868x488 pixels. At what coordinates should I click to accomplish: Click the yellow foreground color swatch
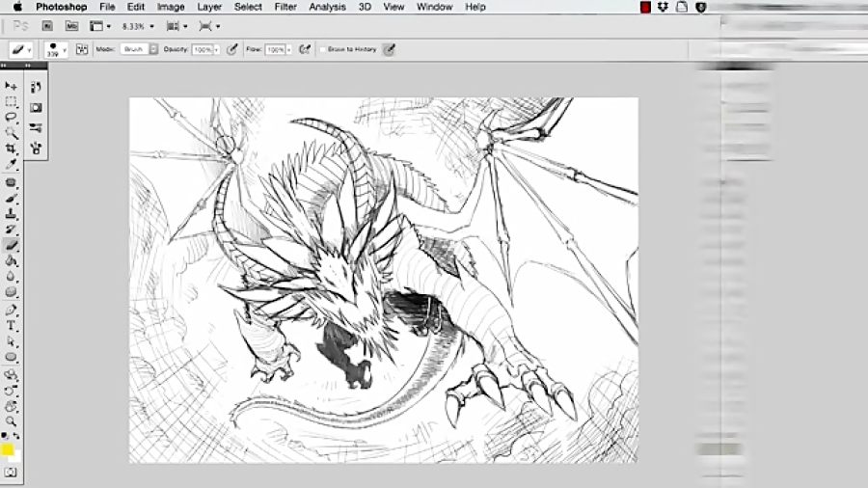tap(7, 449)
